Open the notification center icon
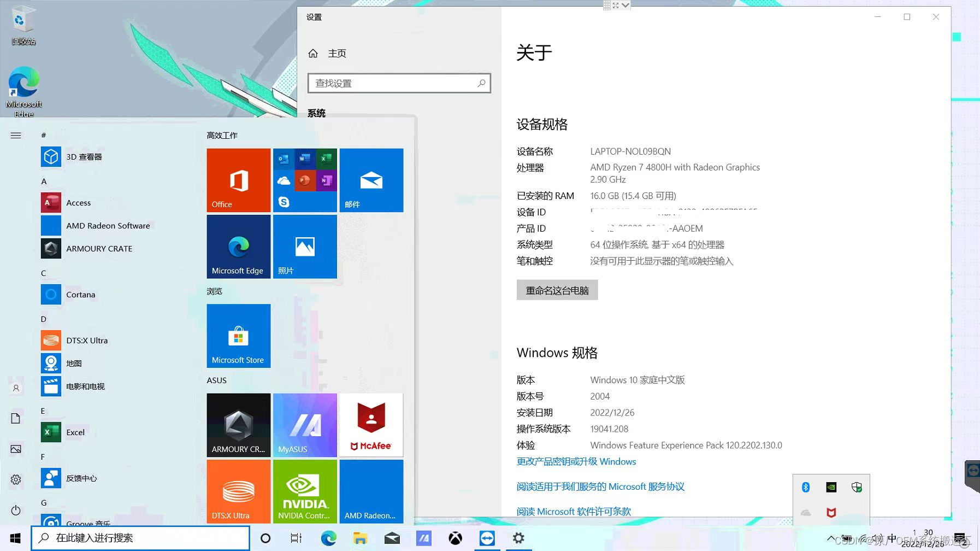This screenshot has width=980, height=551. (959, 539)
